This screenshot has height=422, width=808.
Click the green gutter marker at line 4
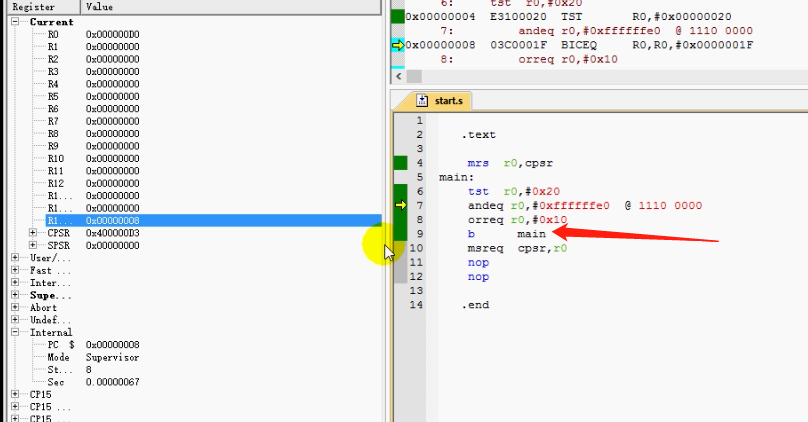(x=399, y=162)
